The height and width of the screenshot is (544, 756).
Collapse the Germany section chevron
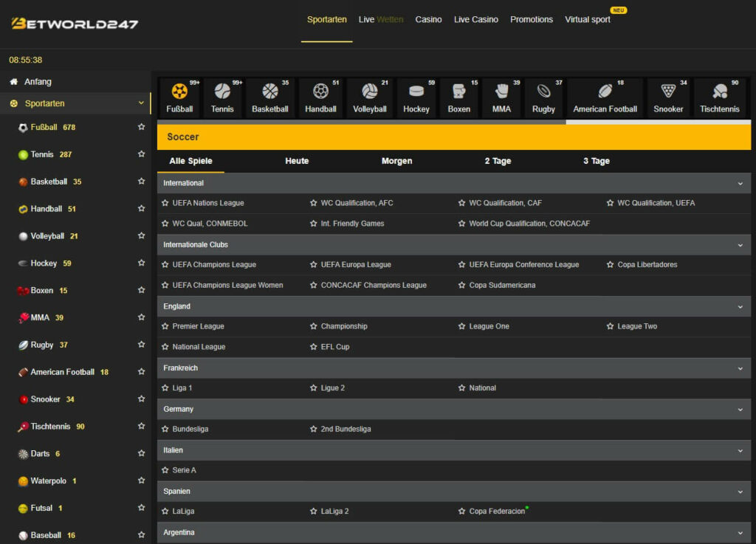pyautogui.click(x=740, y=410)
